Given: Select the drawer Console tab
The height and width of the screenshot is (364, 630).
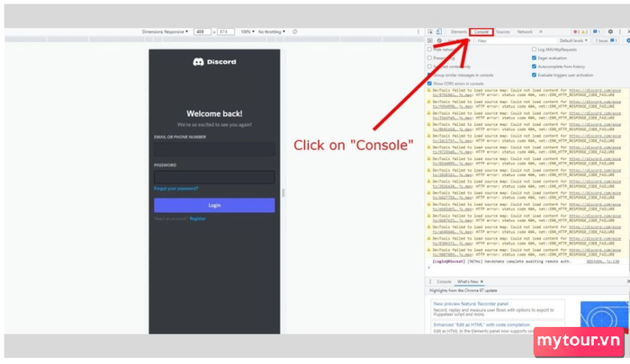Looking at the screenshot, I should (x=444, y=281).
